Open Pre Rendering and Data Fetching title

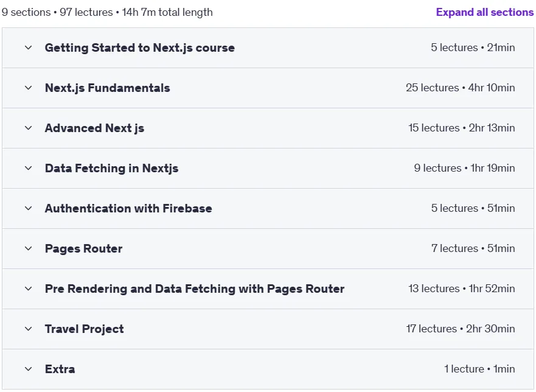(195, 289)
